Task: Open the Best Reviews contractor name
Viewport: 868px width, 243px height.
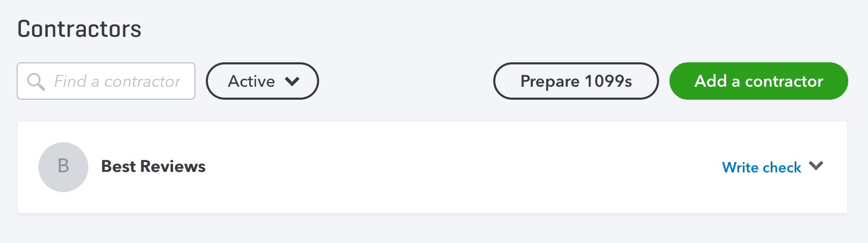Action: pos(153,167)
